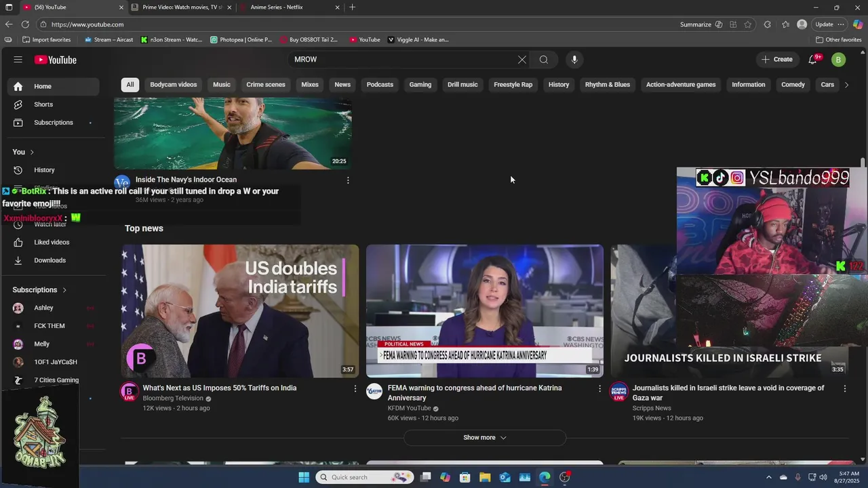Open options for FEMA warning video
The height and width of the screenshot is (488, 868).
pyautogui.click(x=599, y=388)
